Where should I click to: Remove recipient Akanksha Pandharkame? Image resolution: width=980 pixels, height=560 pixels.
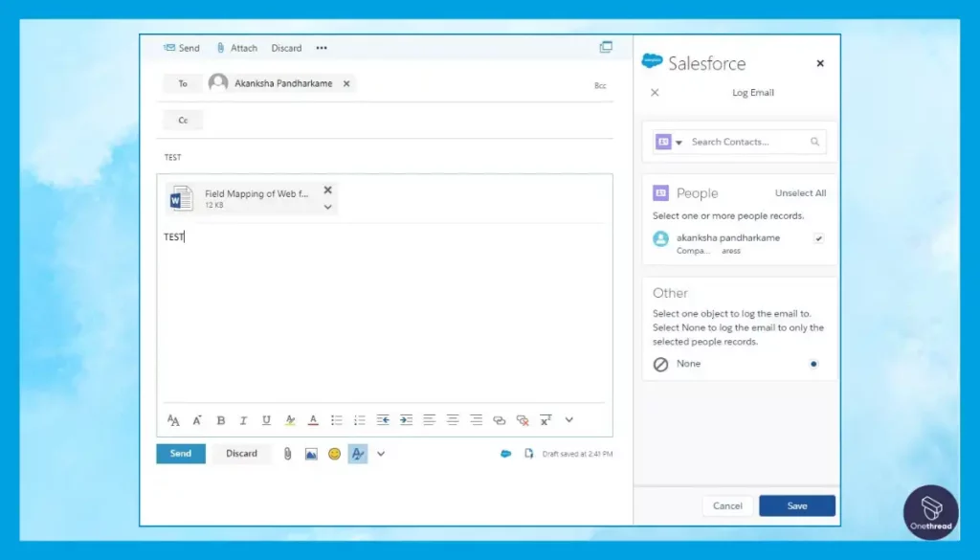pos(346,83)
